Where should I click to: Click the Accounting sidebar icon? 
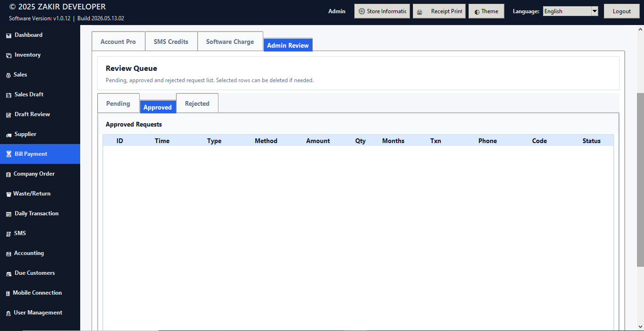[x=8, y=254]
